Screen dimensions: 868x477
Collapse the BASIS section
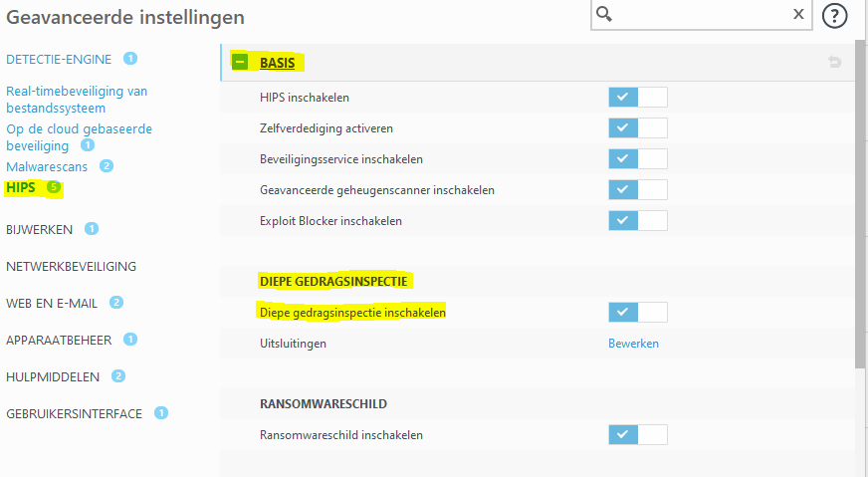(x=240, y=62)
